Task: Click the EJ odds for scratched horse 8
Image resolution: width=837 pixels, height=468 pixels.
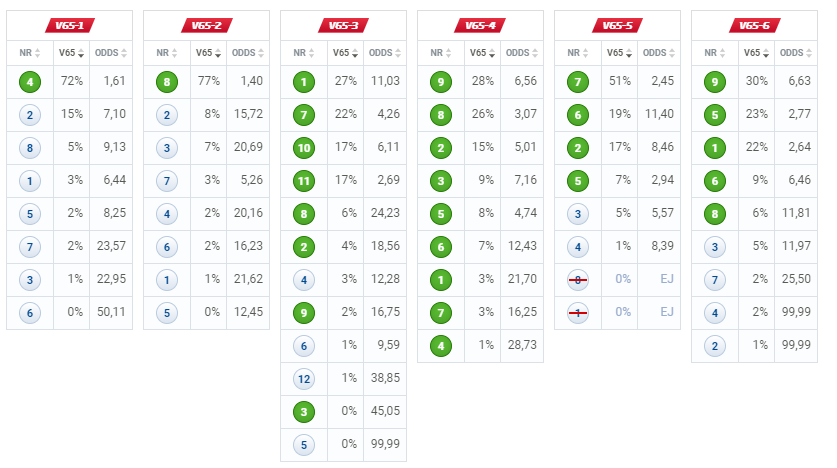Action: (x=667, y=279)
